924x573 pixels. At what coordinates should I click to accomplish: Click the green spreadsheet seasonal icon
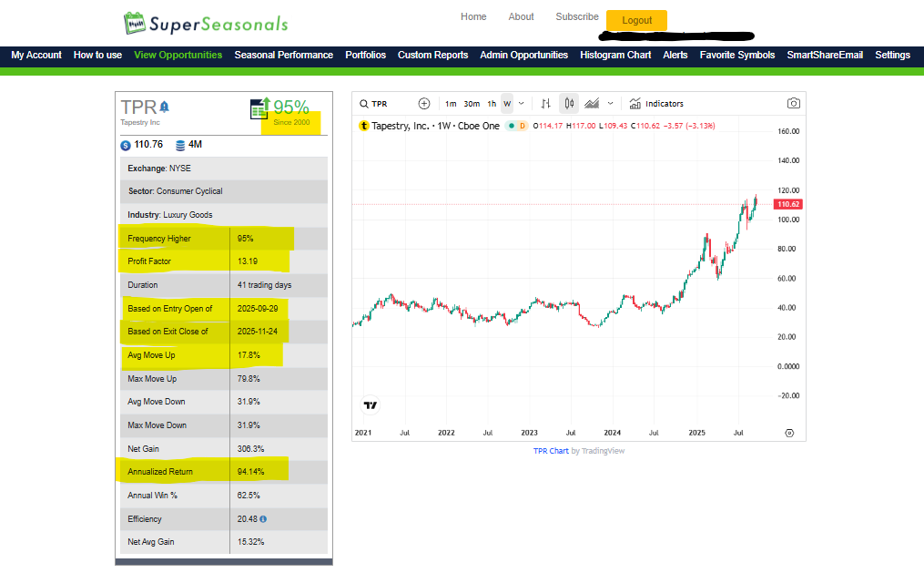point(259,108)
